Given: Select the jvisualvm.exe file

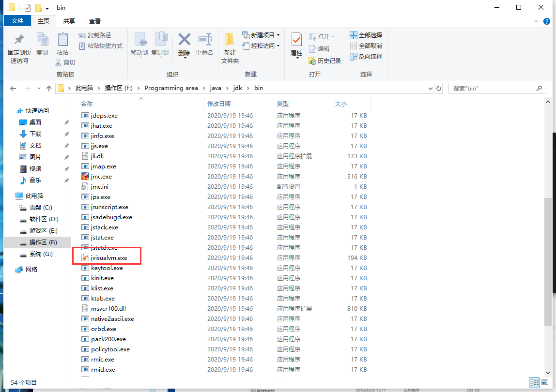Looking at the screenshot, I should pos(109,257).
